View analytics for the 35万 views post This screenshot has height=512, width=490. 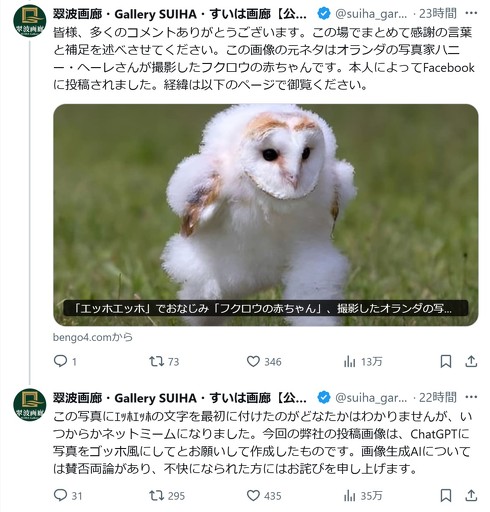click(x=362, y=496)
